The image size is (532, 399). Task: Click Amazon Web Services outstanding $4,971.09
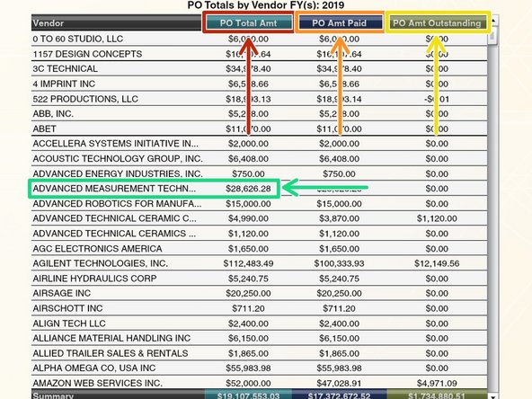[437, 384]
